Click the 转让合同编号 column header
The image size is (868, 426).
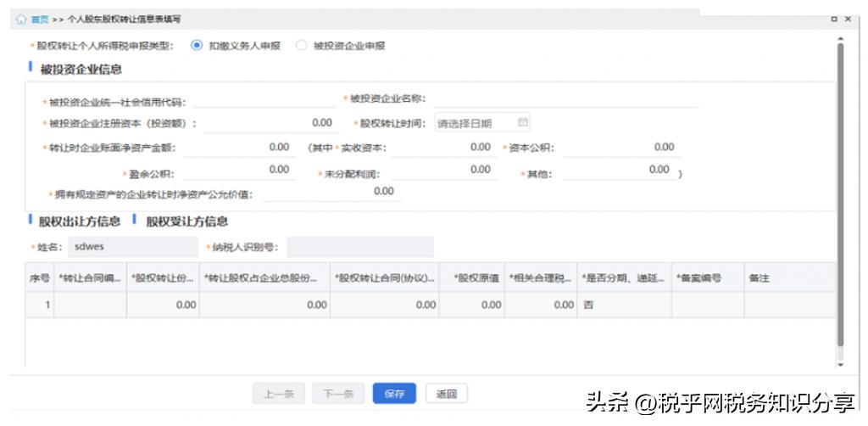(90, 278)
